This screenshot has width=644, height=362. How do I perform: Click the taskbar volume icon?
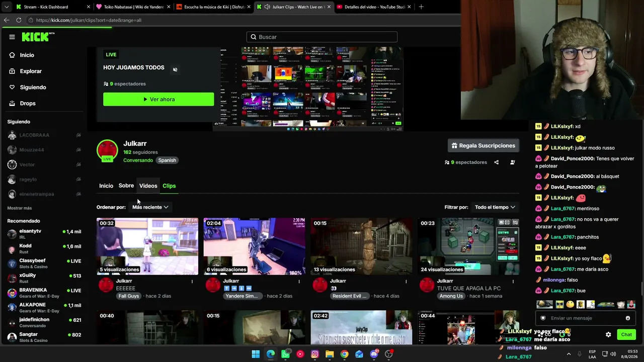point(613,354)
